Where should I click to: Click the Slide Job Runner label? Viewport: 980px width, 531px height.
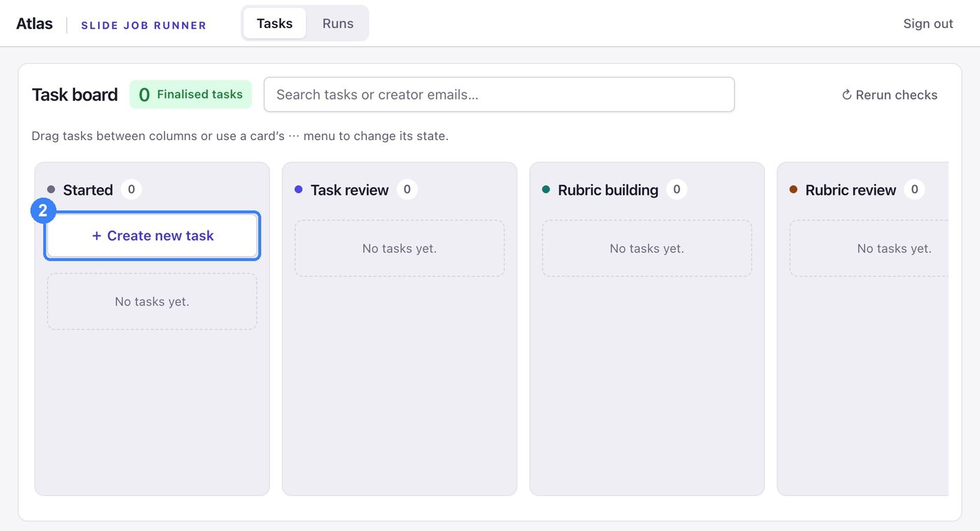(143, 25)
